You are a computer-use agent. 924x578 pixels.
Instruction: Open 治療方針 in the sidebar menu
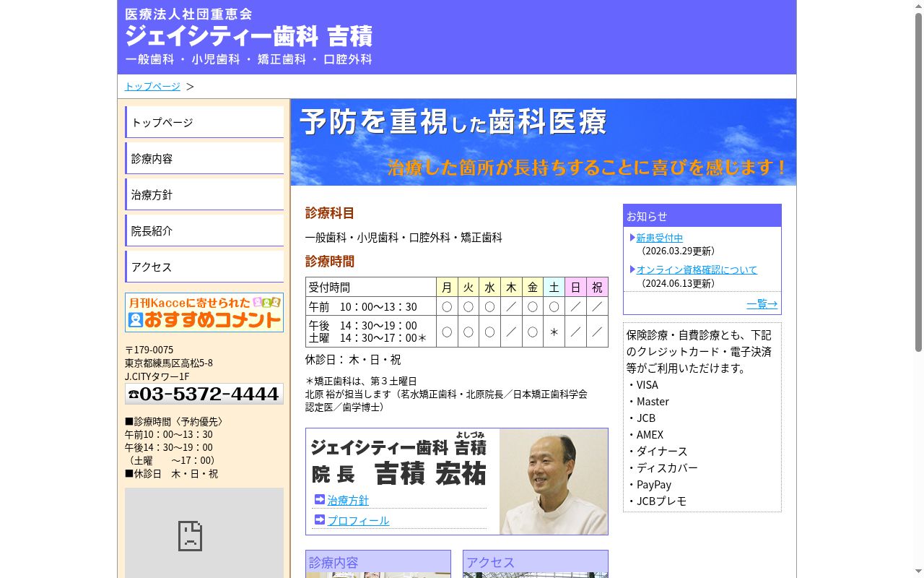click(x=204, y=194)
